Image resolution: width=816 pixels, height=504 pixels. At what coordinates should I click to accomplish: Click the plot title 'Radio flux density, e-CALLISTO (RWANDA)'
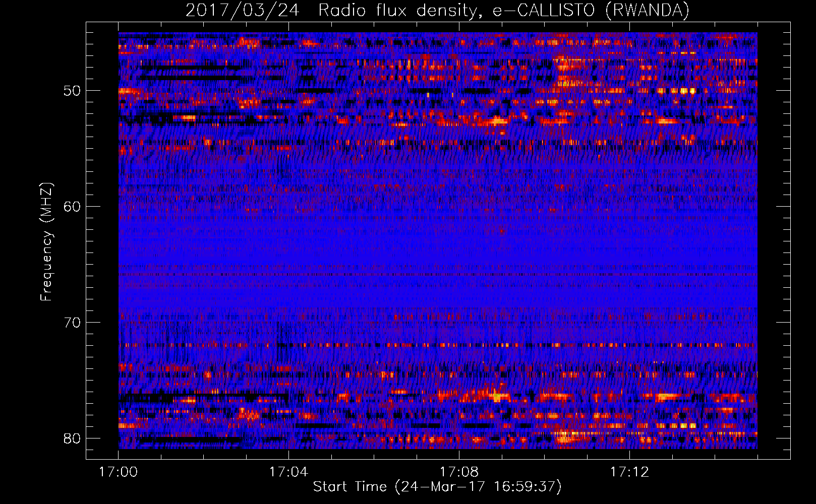504,11
